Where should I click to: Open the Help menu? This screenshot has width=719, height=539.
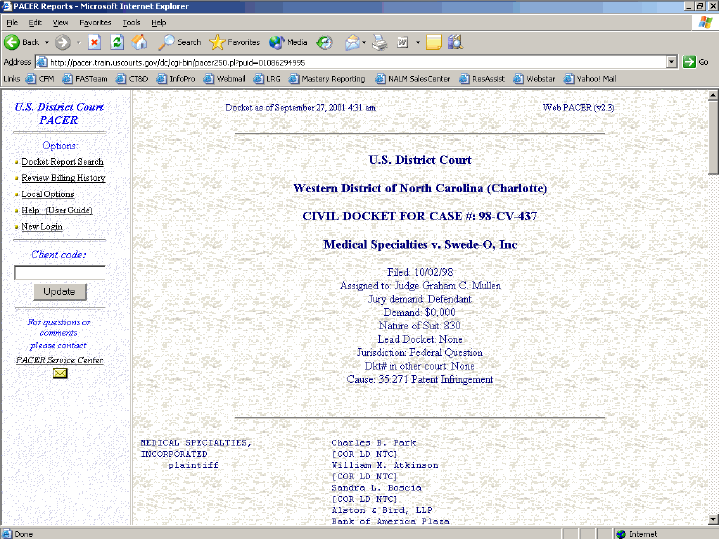click(159, 22)
